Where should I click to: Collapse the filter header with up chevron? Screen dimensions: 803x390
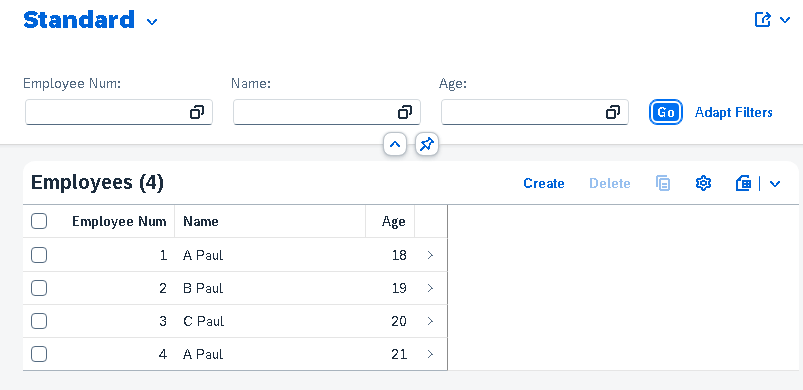tap(395, 145)
